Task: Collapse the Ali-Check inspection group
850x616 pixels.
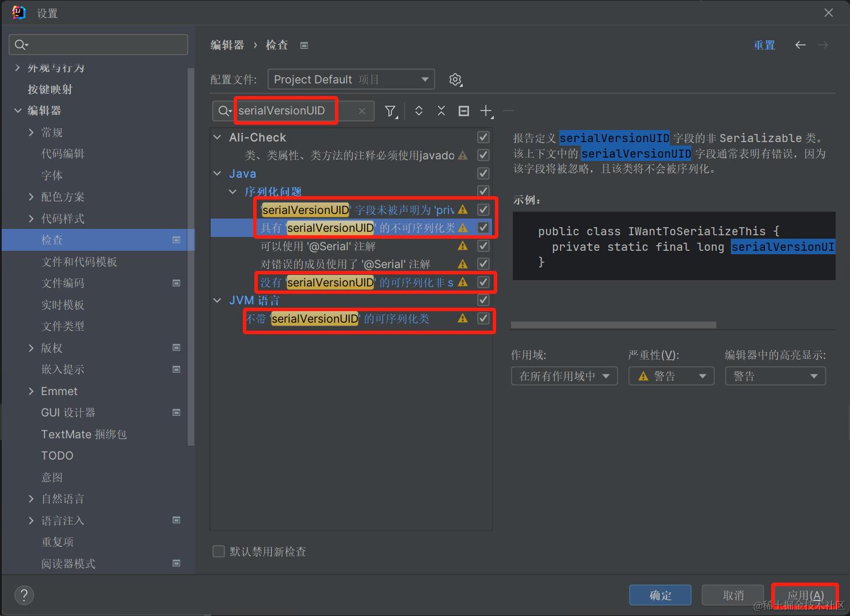Action: [x=218, y=137]
